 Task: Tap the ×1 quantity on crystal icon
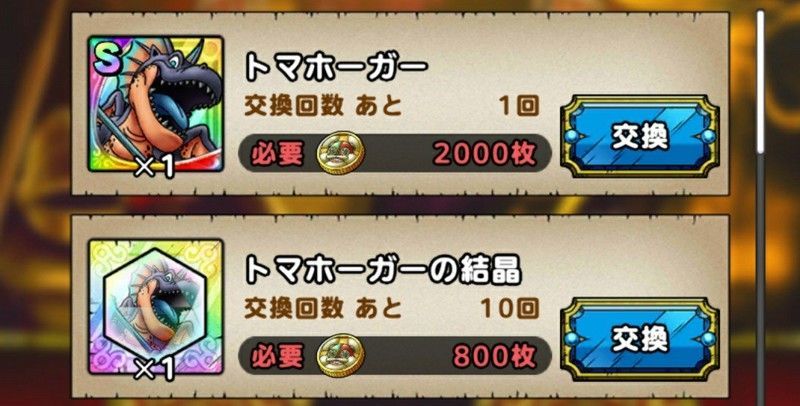(155, 371)
